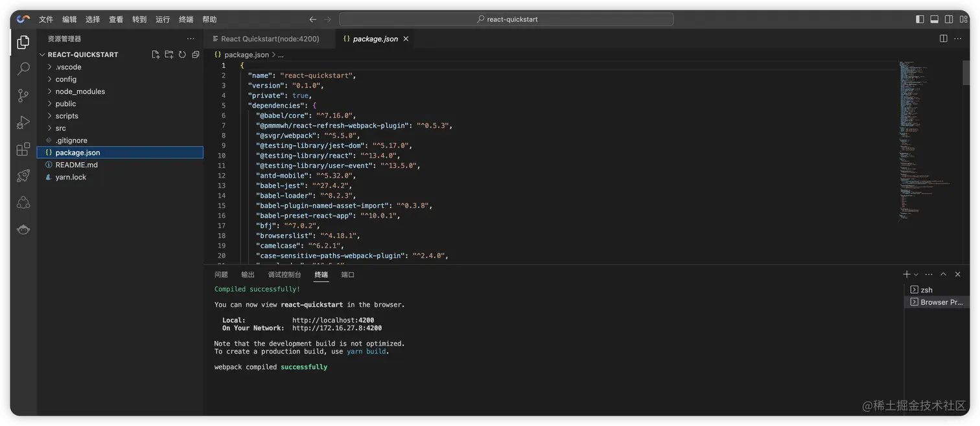Open the Extensions view

coord(23,149)
